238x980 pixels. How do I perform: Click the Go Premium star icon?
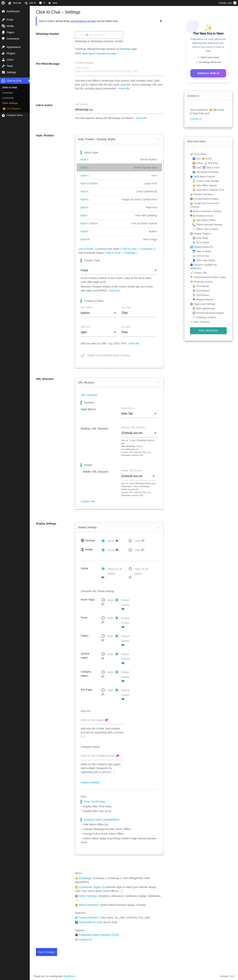(4, 108)
